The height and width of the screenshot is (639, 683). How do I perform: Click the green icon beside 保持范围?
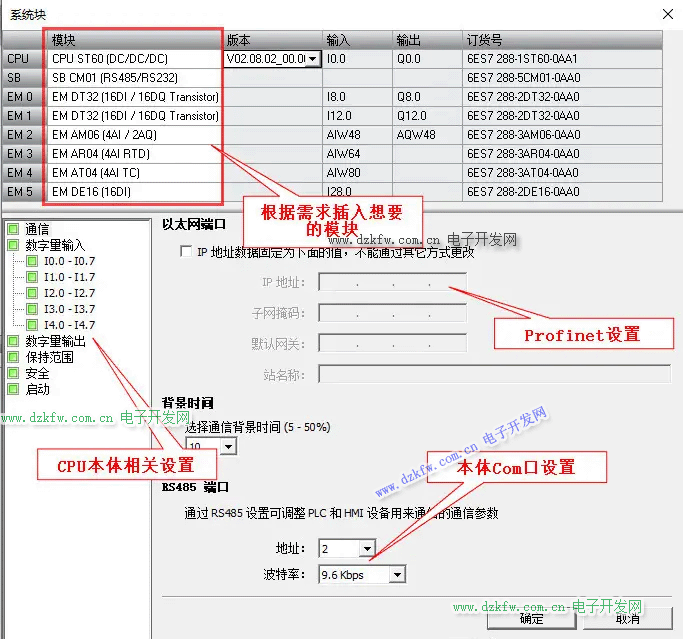tap(13, 357)
